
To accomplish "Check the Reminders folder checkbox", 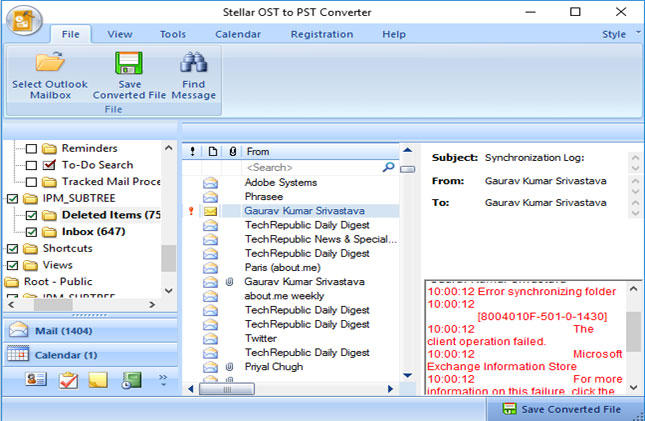I will [x=31, y=149].
